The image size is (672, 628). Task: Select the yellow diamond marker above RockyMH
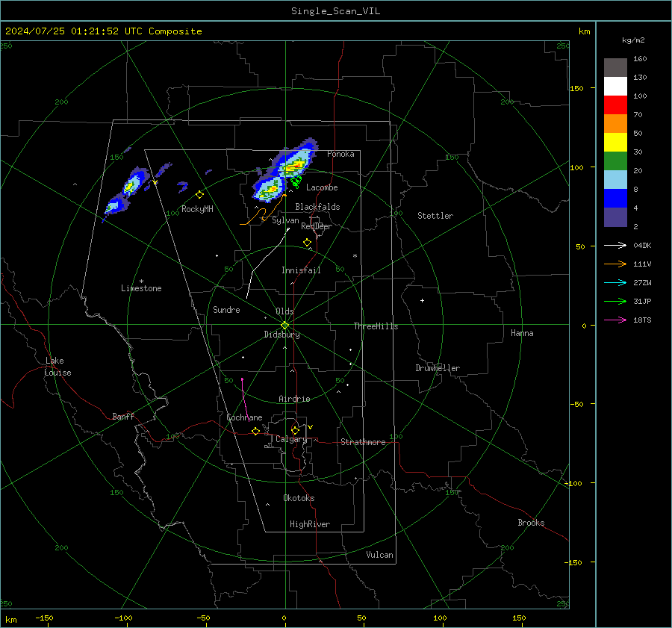pyautogui.click(x=199, y=195)
